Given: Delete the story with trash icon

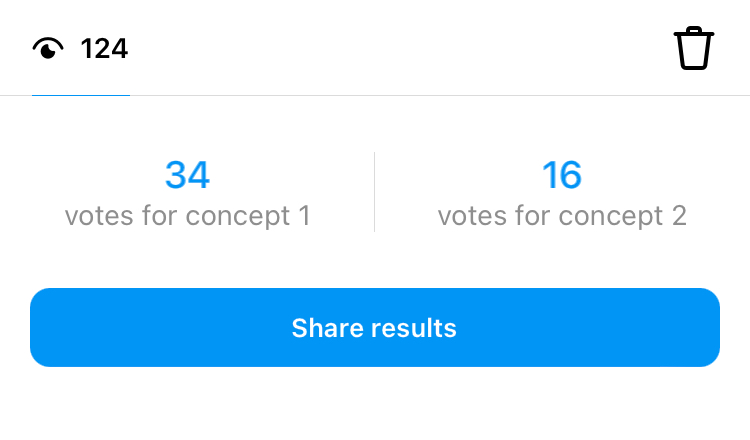Looking at the screenshot, I should coord(694,48).
